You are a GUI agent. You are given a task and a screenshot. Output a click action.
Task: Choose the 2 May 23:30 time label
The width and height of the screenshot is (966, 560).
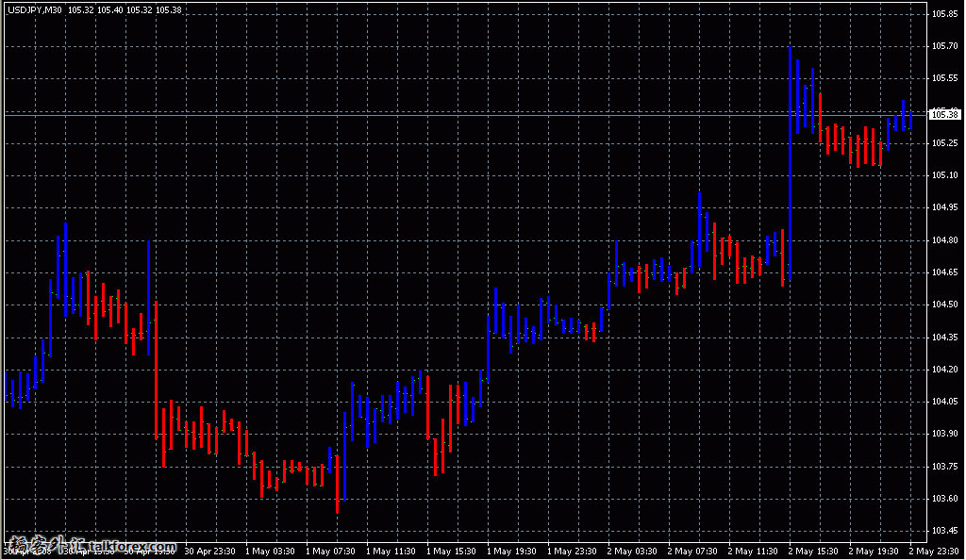tap(934, 552)
